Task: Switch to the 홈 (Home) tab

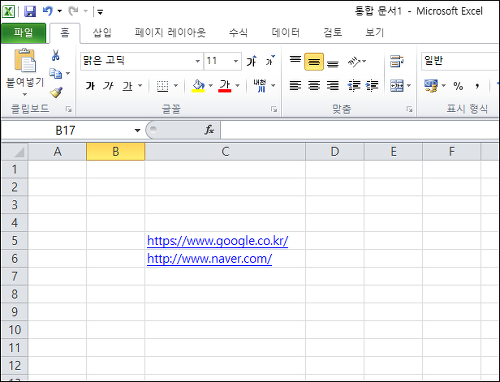Action: click(65, 32)
